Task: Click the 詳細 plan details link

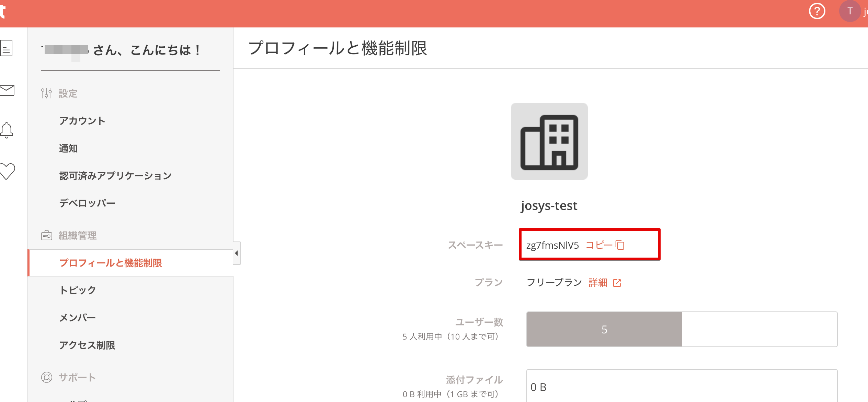Action: pos(598,283)
